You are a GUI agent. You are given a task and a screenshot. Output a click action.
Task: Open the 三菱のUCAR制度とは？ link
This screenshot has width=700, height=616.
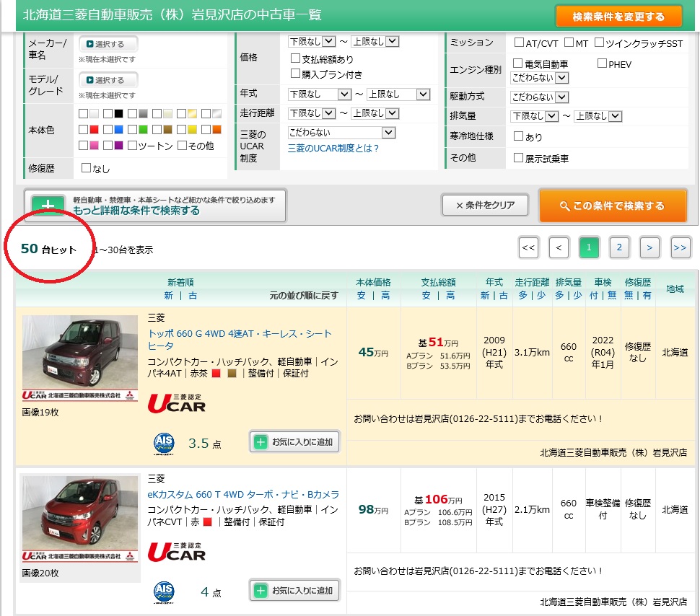click(x=333, y=148)
